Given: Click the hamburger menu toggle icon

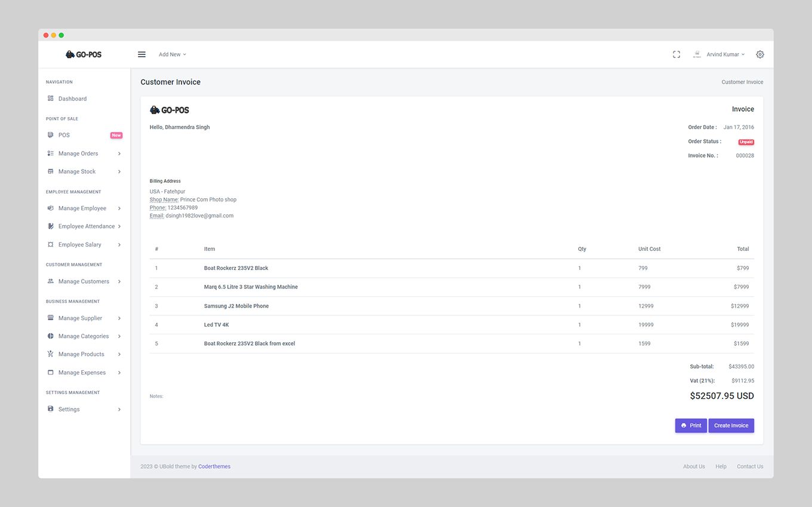Looking at the screenshot, I should coord(142,54).
